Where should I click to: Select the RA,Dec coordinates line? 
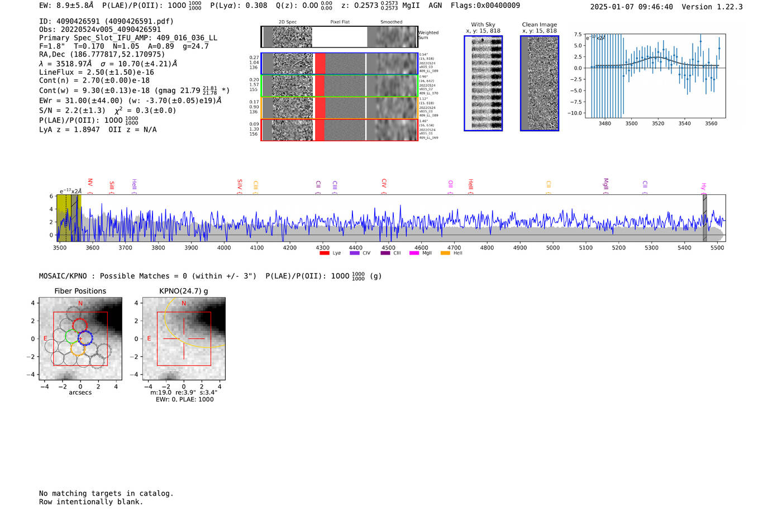tap(102, 54)
